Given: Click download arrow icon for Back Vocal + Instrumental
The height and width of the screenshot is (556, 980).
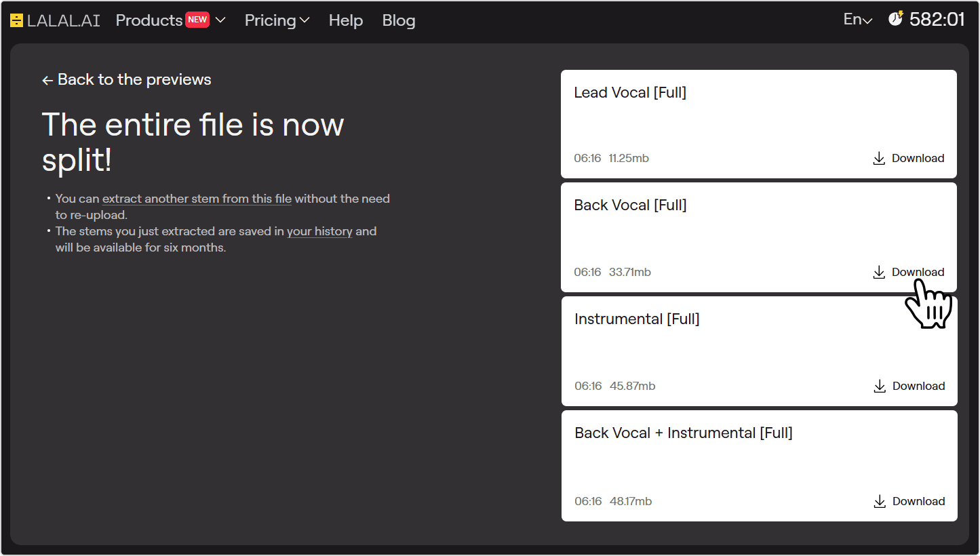Looking at the screenshot, I should pyautogui.click(x=880, y=501).
